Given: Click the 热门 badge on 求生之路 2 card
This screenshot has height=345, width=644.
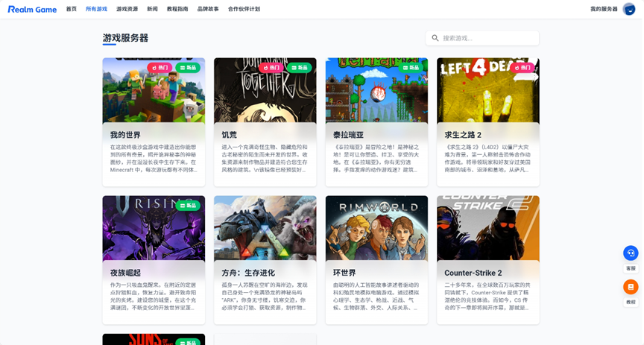Looking at the screenshot, I should click(x=523, y=67).
